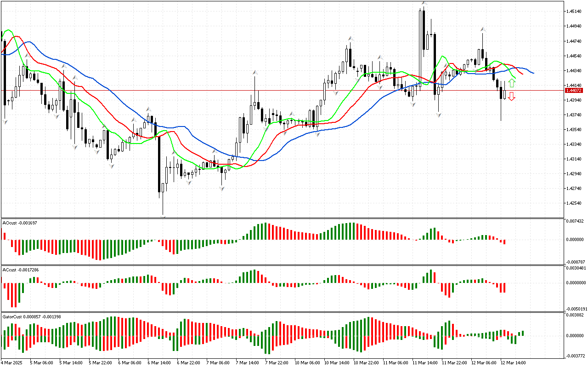Click the 1.44540 price scale value
588x368 pixels.
coord(574,56)
